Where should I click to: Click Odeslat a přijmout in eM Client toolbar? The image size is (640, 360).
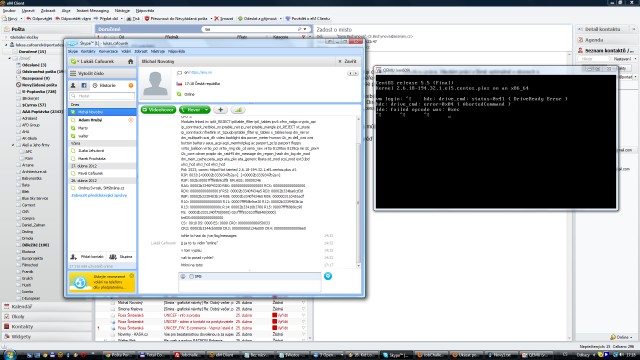coord(258,19)
